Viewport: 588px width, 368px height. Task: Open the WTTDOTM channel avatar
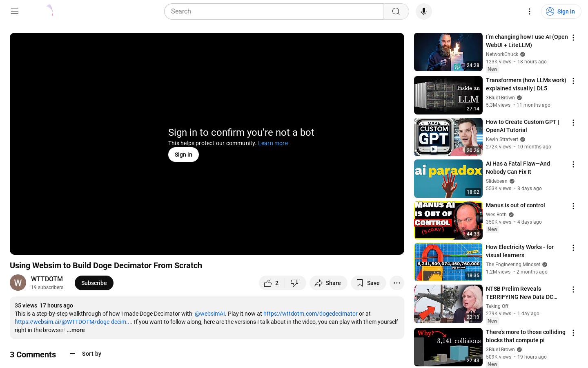(x=18, y=283)
